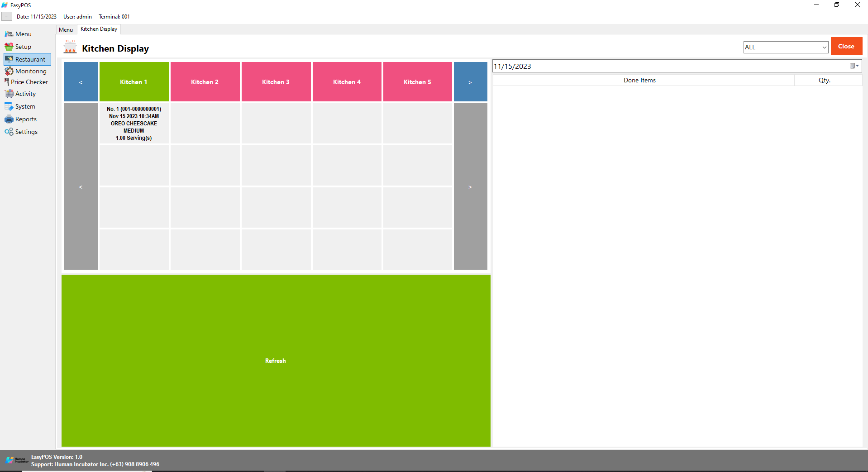Go to previous orders with gray arrow
This screenshot has height=472, width=868.
81,186
